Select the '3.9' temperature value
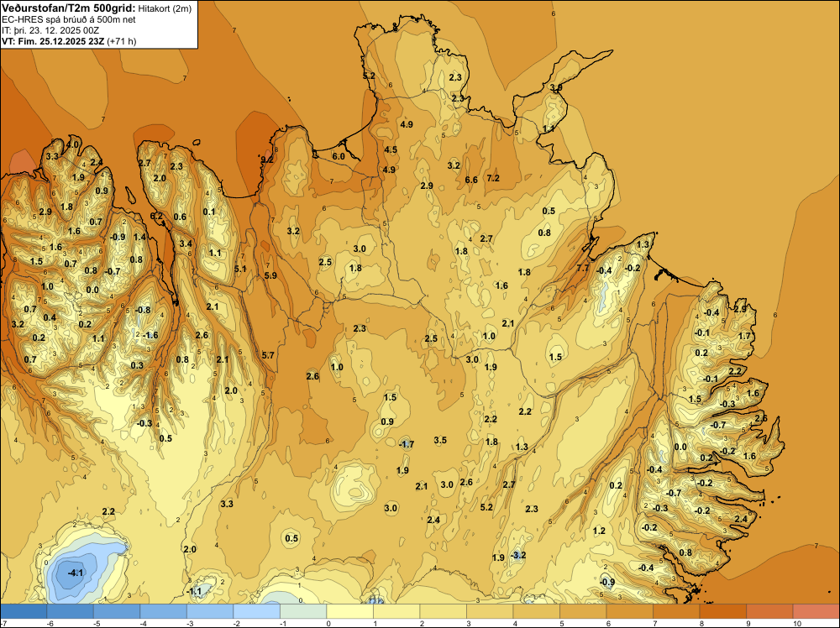The image size is (840, 628). [x=556, y=87]
